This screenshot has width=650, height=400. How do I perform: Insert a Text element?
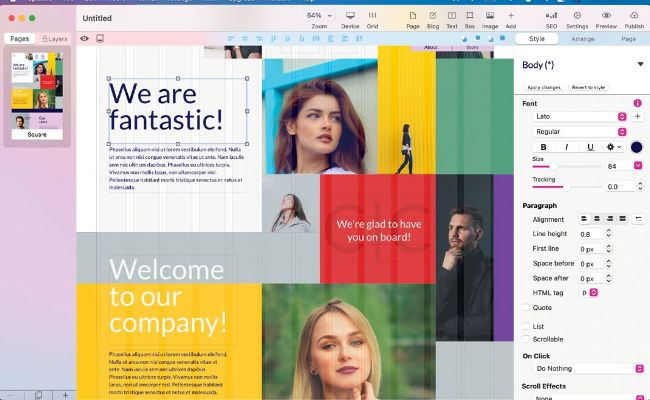[451, 19]
